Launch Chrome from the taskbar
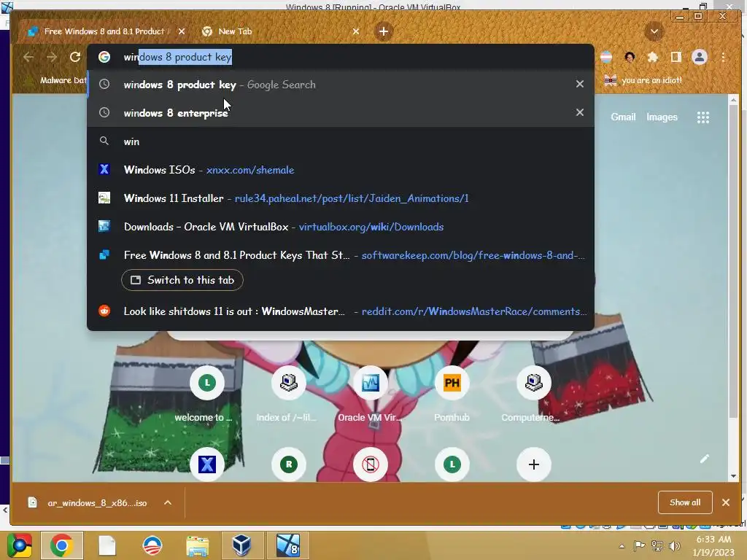The width and height of the screenshot is (747, 560). 62,545
